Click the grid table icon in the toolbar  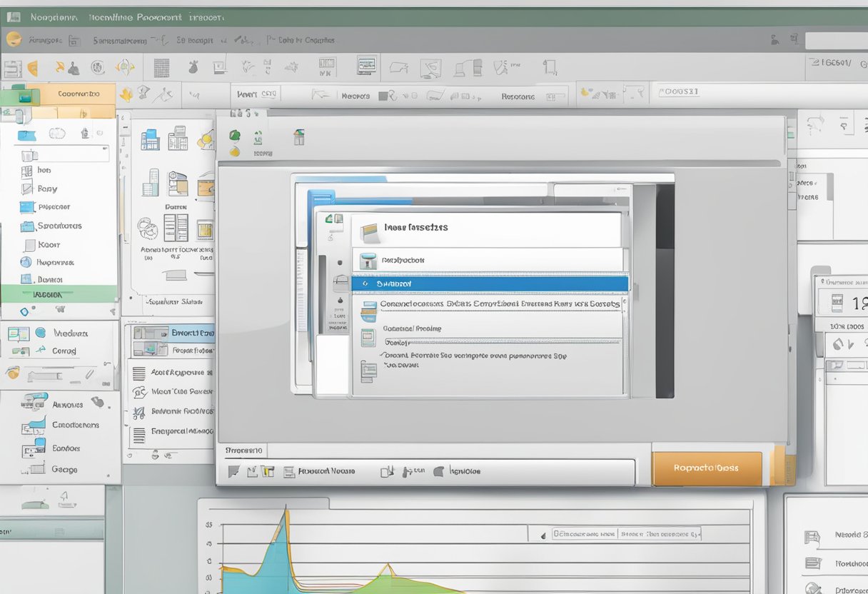click(x=161, y=68)
